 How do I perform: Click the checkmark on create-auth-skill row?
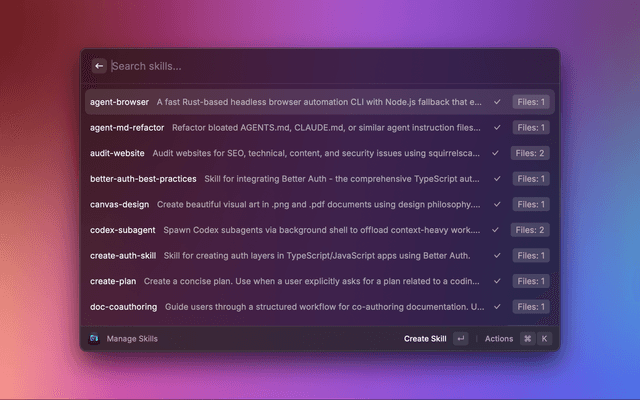(497, 255)
